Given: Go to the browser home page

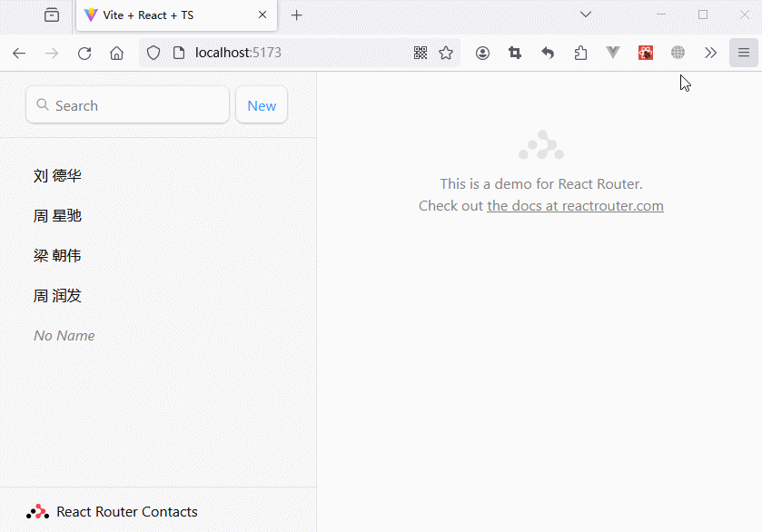Looking at the screenshot, I should point(116,53).
